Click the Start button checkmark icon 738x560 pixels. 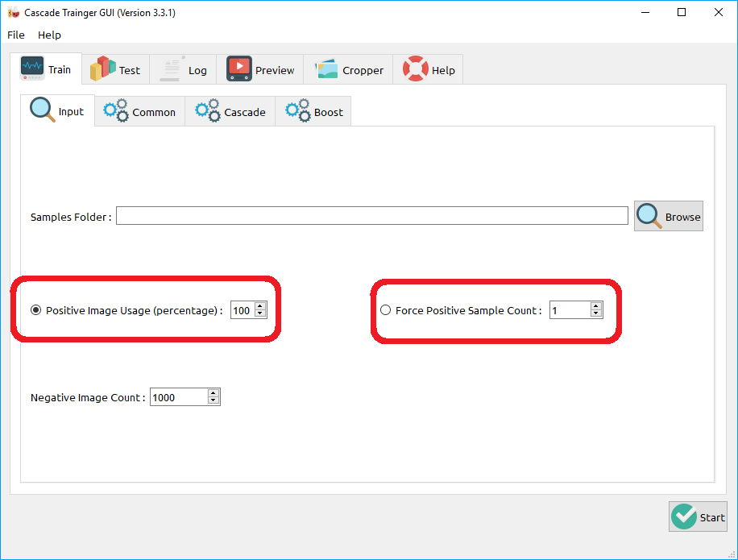[x=684, y=516]
